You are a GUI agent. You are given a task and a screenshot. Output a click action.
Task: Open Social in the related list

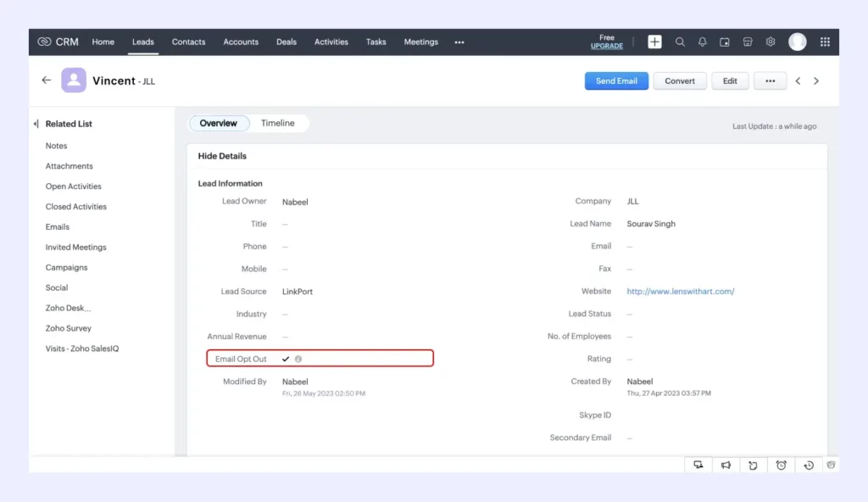[x=57, y=287]
